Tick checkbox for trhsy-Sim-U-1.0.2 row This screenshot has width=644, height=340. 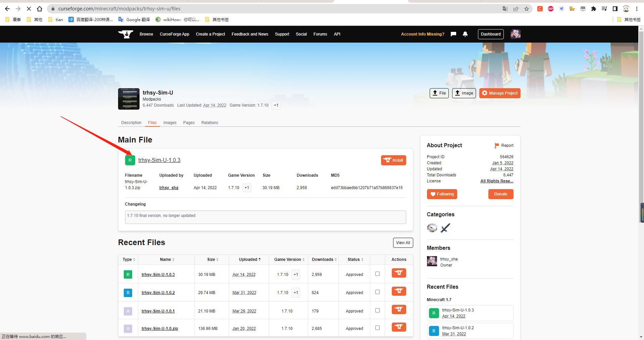[x=377, y=292]
